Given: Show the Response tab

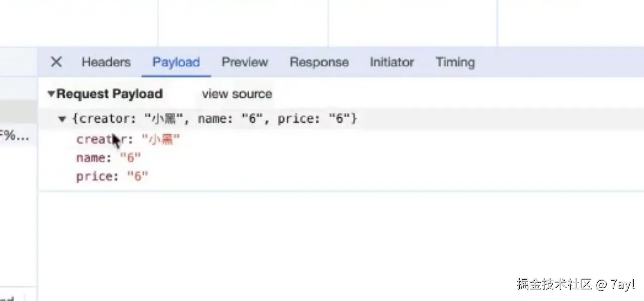Looking at the screenshot, I should pos(319,62).
